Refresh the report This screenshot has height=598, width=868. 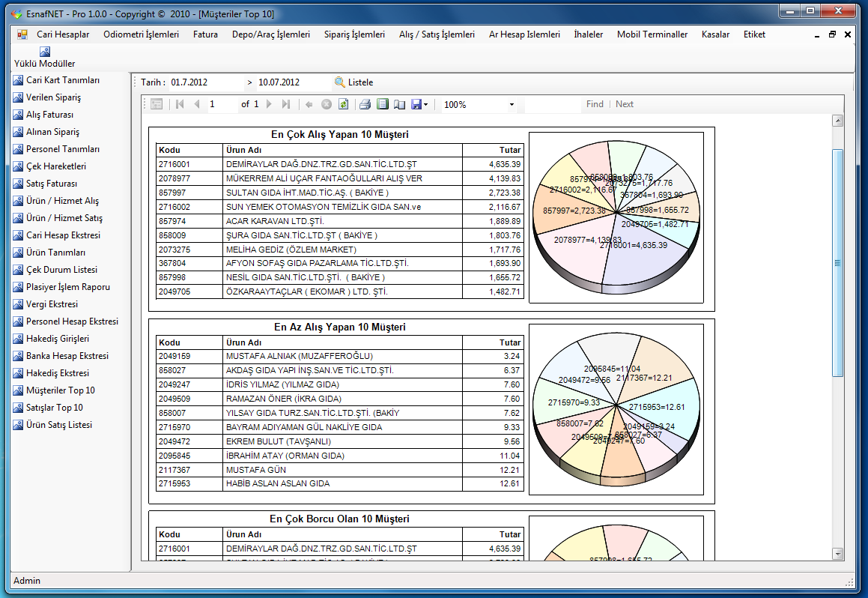344,104
